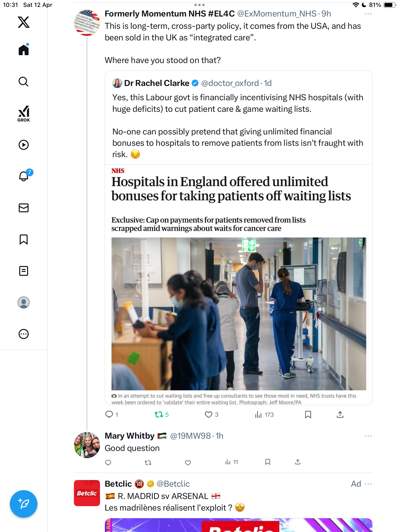Compose a new post with blue button
Screen dimensions: 399x532
[24, 504]
